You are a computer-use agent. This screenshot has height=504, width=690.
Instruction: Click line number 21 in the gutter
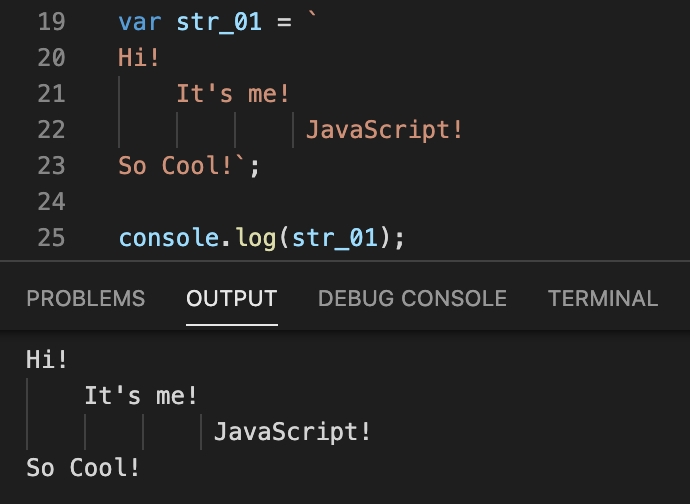[x=51, y=94]
